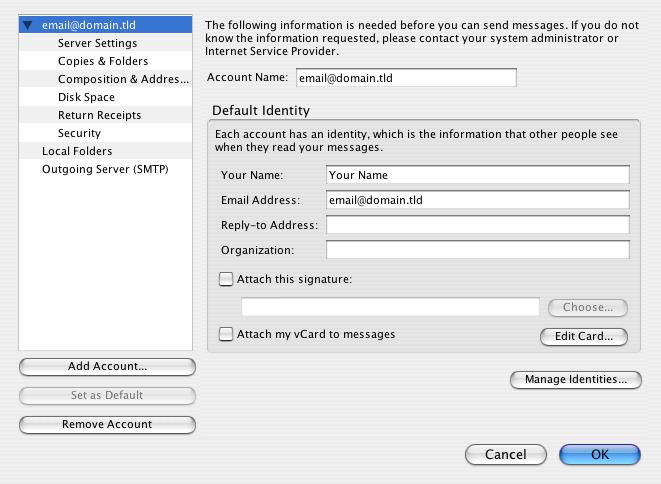Select Disk Space settings
661x484 pixels.
tap(86, 97)
